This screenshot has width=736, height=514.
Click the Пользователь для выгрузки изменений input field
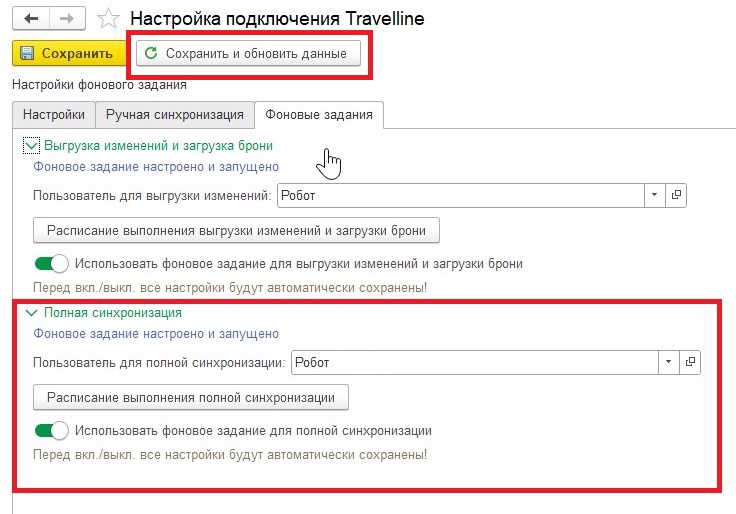(460, 195)
